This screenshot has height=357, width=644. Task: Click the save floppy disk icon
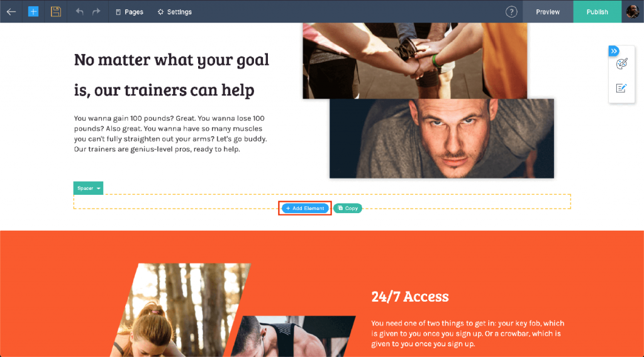56,11
